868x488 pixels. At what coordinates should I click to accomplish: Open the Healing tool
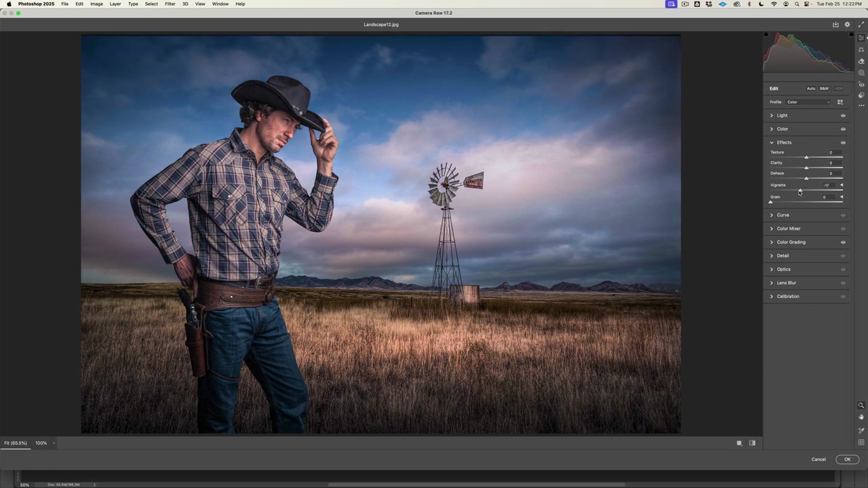coord(861,60)
